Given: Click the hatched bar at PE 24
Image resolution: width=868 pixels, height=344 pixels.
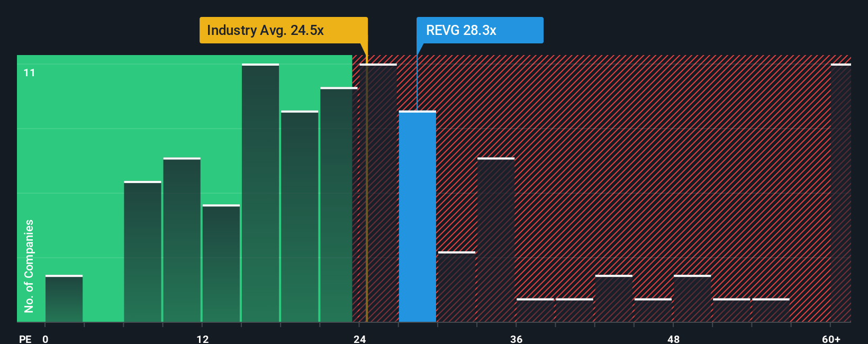Looking at the screenshot, I should tap(378, 193).
